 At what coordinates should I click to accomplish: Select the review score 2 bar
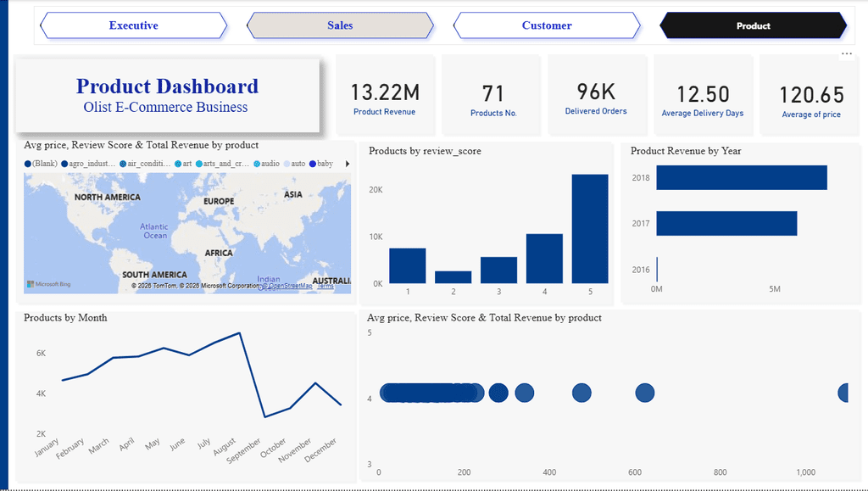coord(453,277)
